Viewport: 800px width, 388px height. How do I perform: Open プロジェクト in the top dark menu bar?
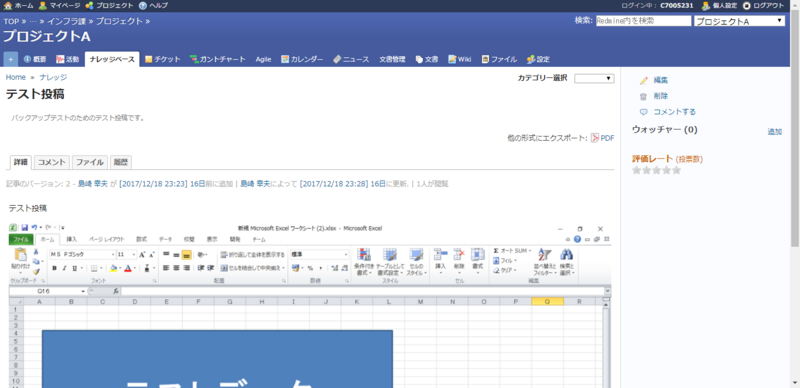[109, 6]
